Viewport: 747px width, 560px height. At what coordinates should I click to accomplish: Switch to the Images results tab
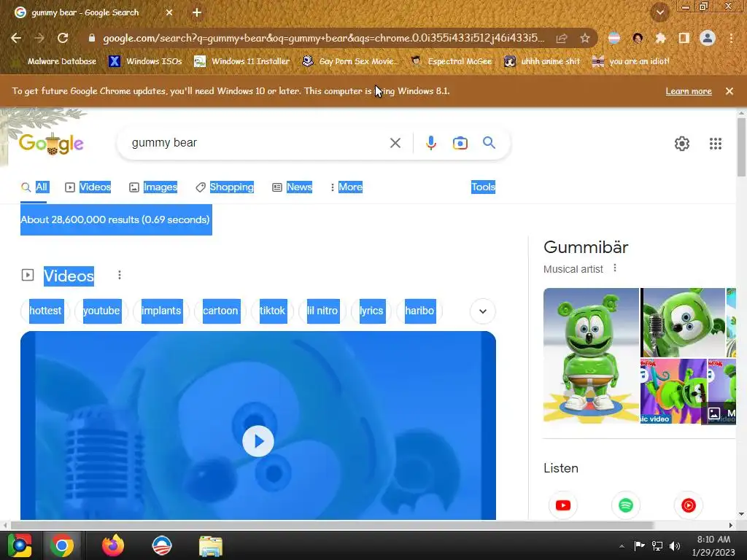[153, 187]
